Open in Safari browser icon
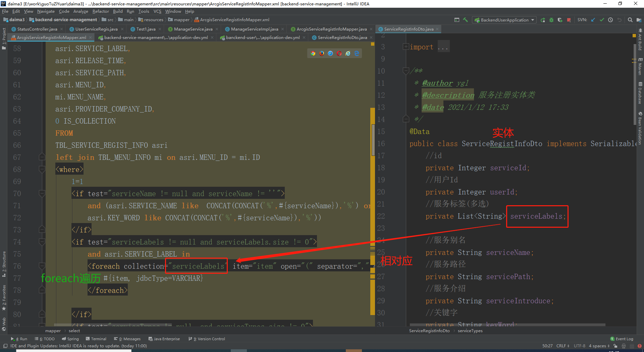644x352 pixels. click(330, 53)
